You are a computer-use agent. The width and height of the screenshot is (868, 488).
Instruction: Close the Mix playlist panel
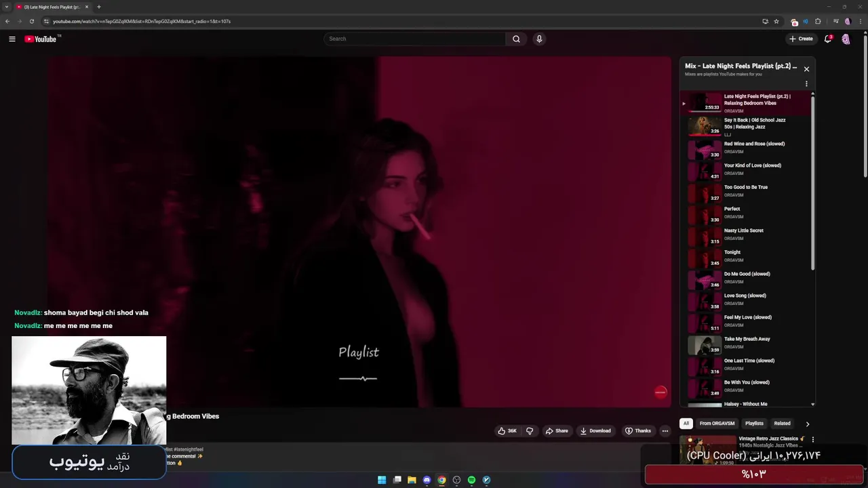(806, 68)
